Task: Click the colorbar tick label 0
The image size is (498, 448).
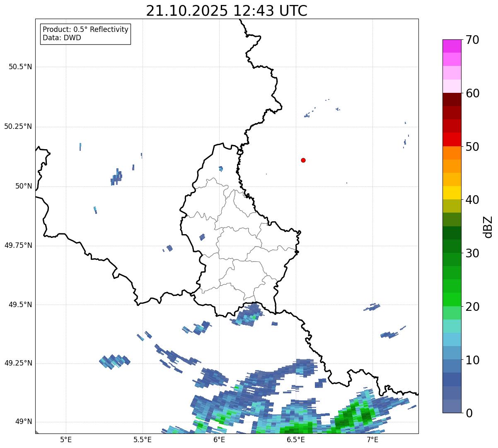Action: 469,413
